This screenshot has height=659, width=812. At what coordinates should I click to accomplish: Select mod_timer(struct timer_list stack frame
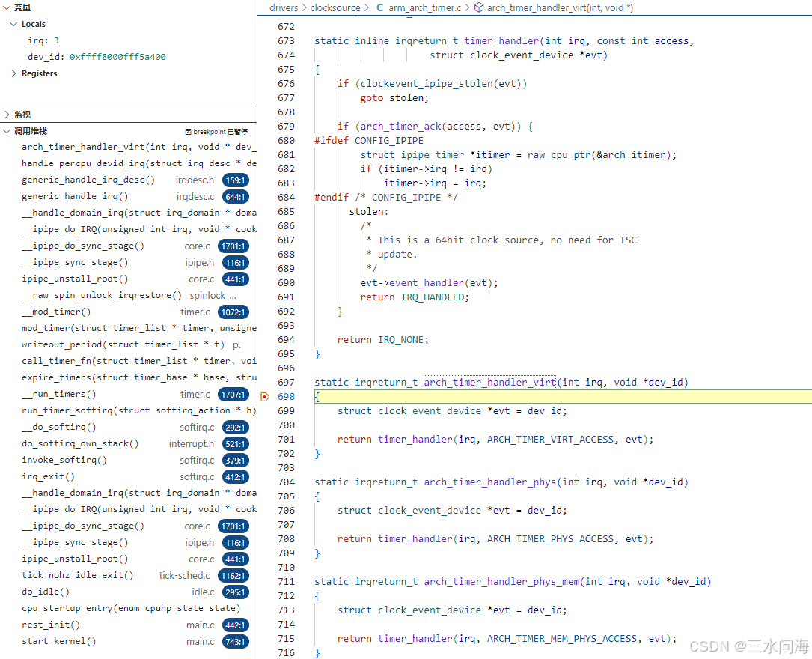129,329
